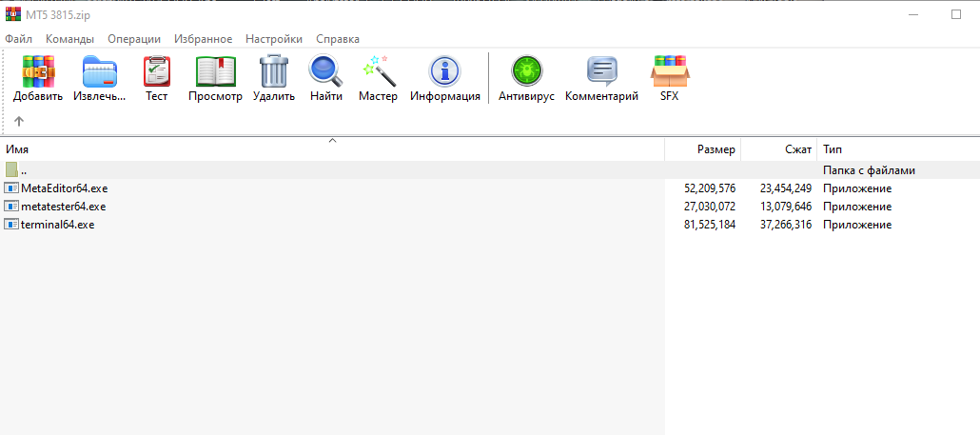The height and width of the screenshot is (435, 980).
Task: Click Приложение type in MetaEditor64.exe row
Action: 857,188
